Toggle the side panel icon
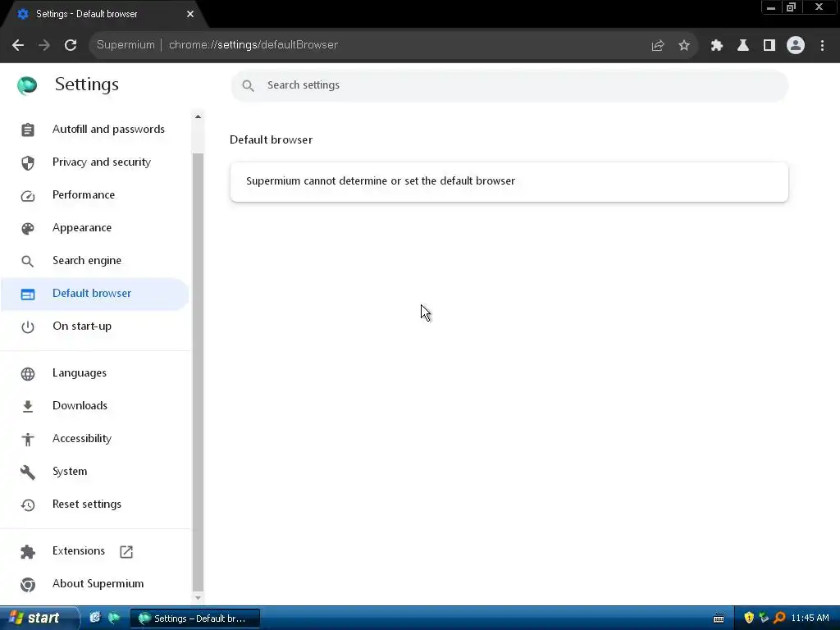The width and height of the screenshot is (840, 630). [x=769, y=45]
